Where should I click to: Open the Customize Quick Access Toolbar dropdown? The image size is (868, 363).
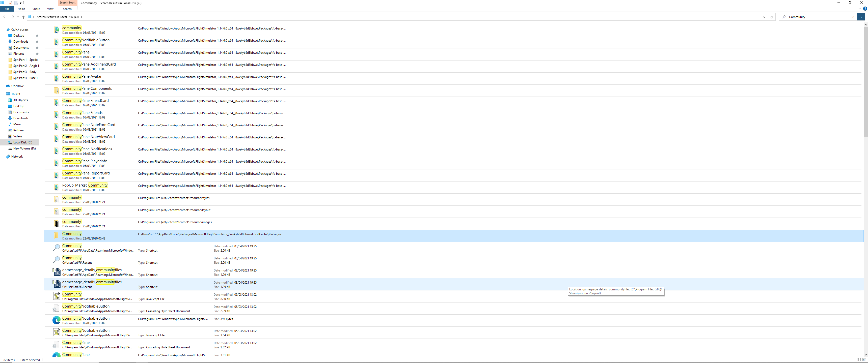click(x=20, y=3)
